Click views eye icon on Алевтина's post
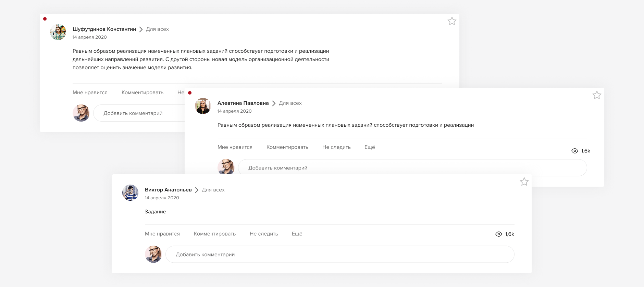The height and width of the screenshot is (287, 644). tap(575, 151)
